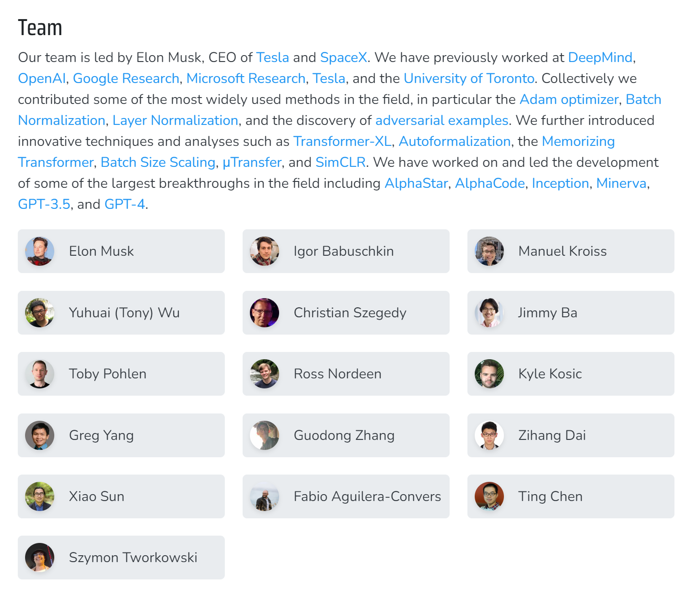Open Ting Chen's avatar thumbnail
This screenshot has width=700, height=594.
coord(489,496)
